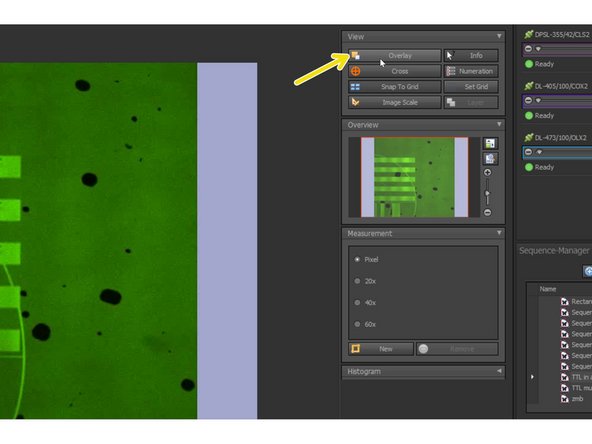Viewport: 592px width, 444px height.
Task: Select the 20x measurement option
Action: [357, 281]
